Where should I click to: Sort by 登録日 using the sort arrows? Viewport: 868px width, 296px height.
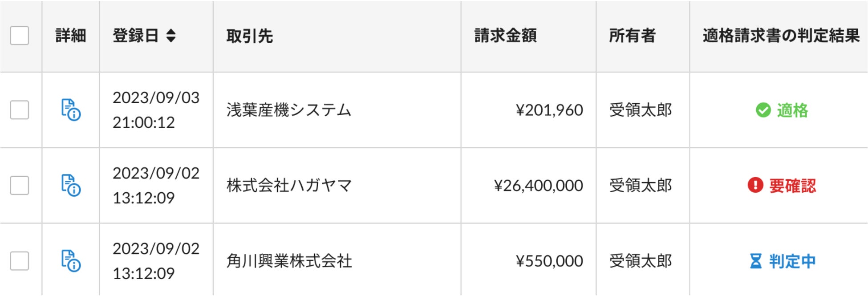pos(171,36)
